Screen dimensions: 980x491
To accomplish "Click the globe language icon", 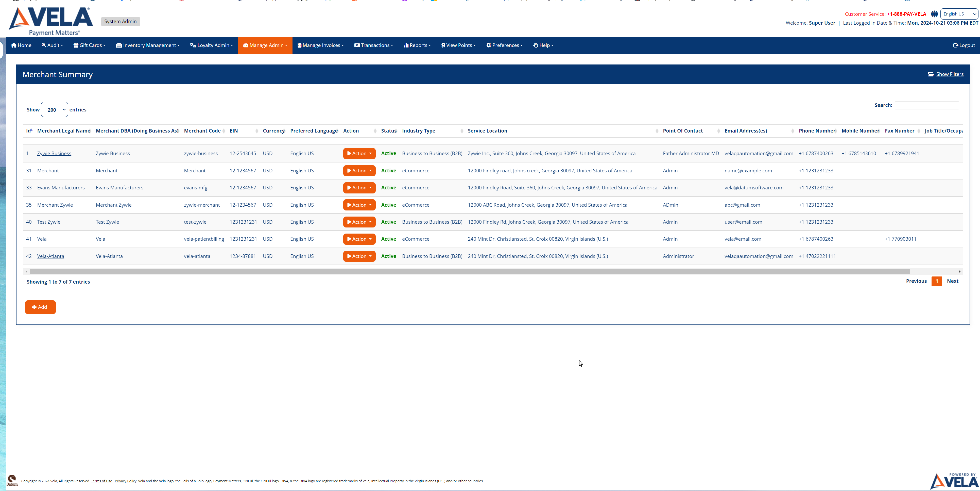I will pyautogui.click(x=934, y=14).
